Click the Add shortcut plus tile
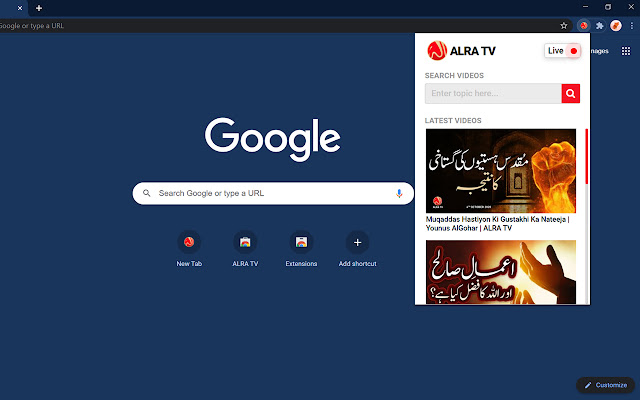The width and height of the screenshot is (640, 400). click(358, 249)
